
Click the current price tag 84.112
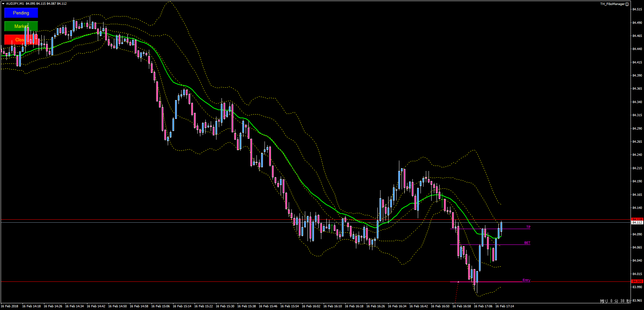(637, 222)
